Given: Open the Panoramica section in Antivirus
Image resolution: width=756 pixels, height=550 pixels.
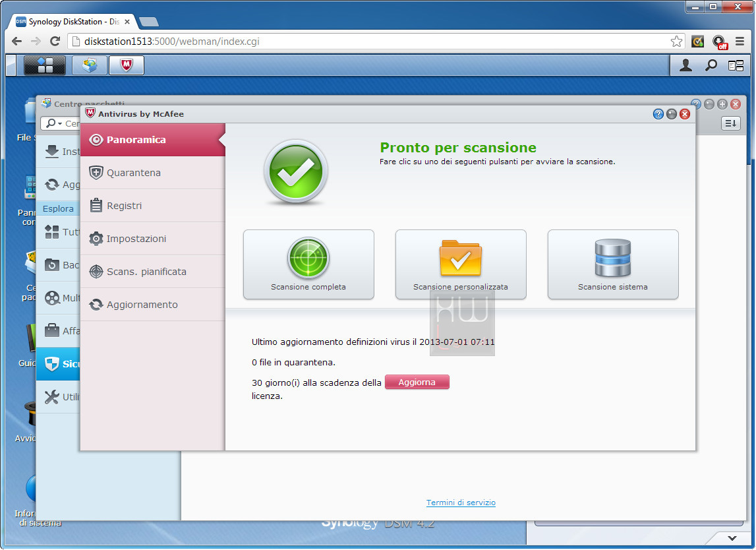Looking at the screenshot, I should (x=153, y=140).
